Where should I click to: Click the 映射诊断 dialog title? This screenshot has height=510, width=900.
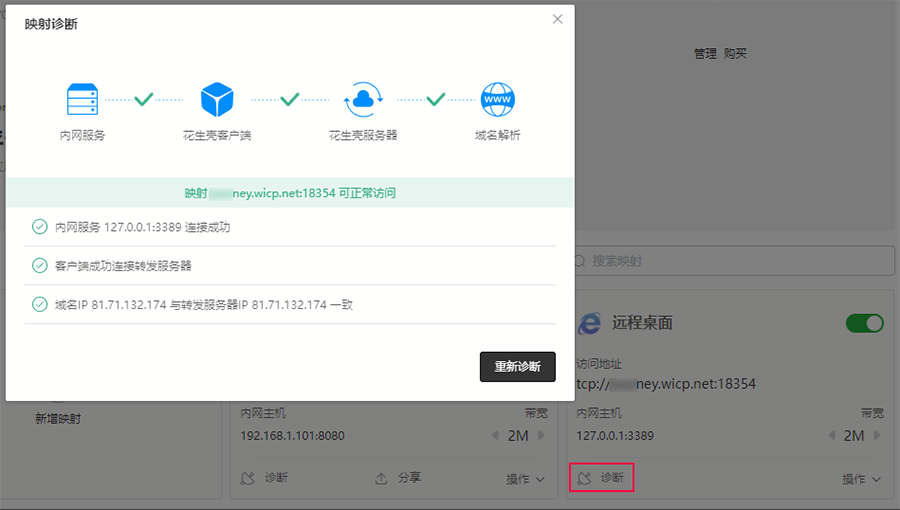pyautogui.click(x=51, y=24)
